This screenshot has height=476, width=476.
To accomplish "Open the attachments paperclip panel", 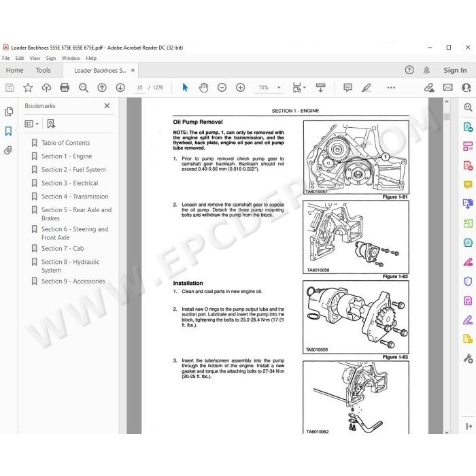I will [x=8, y=150].
